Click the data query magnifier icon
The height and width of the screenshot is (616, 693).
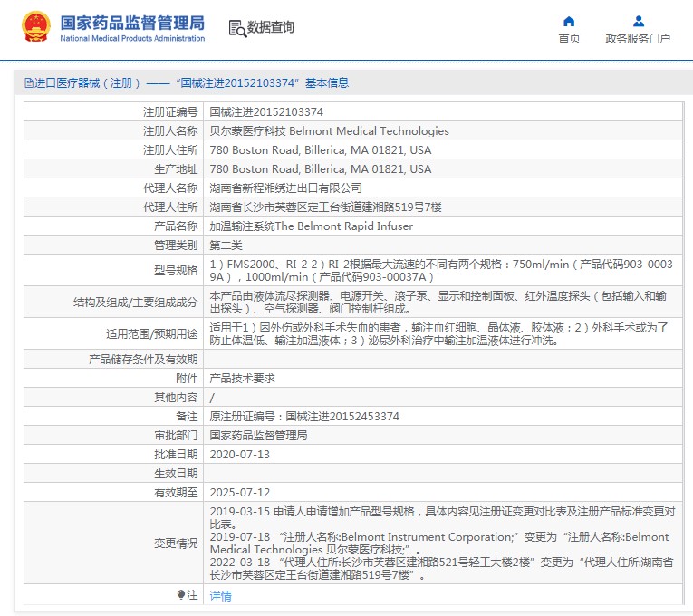(237, 28)
